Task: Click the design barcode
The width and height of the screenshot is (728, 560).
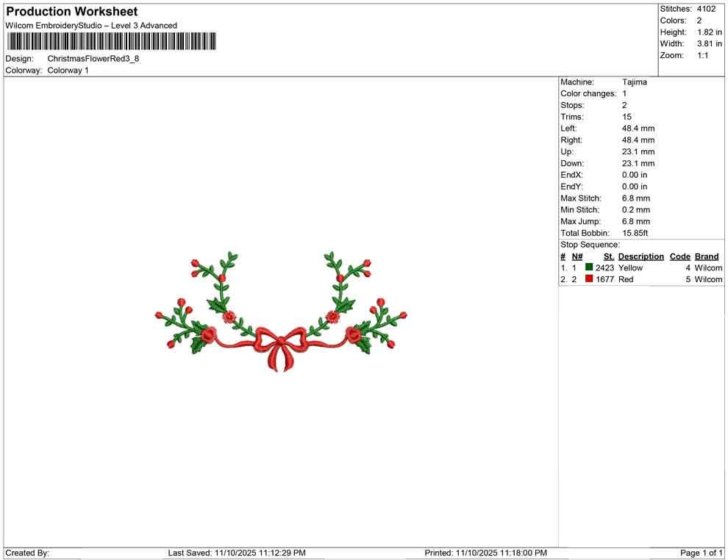Action: tap(110, 43)
